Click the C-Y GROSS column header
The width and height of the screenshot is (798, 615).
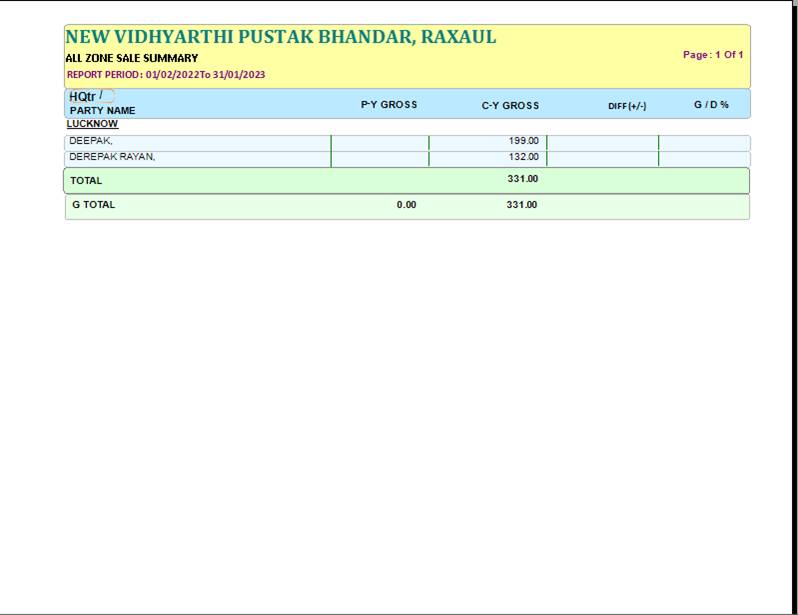[510, 106]
